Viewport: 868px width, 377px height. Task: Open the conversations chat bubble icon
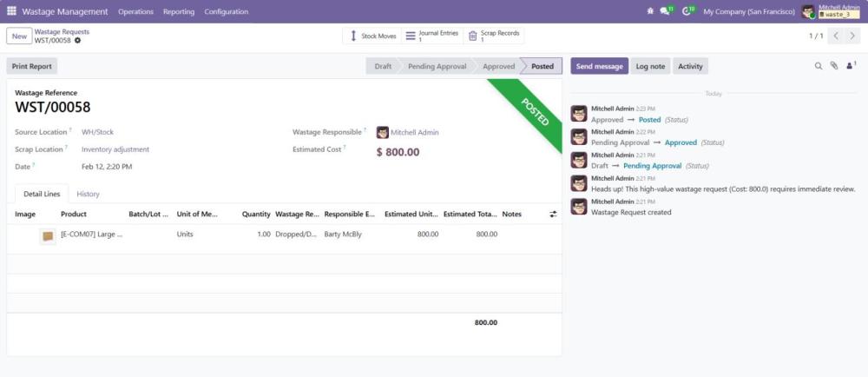pyautogui.click(x=665, y=11)
